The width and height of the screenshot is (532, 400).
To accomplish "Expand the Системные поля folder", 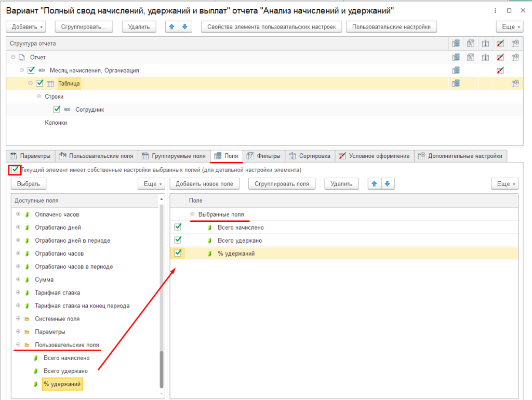I will click(19, 319).
